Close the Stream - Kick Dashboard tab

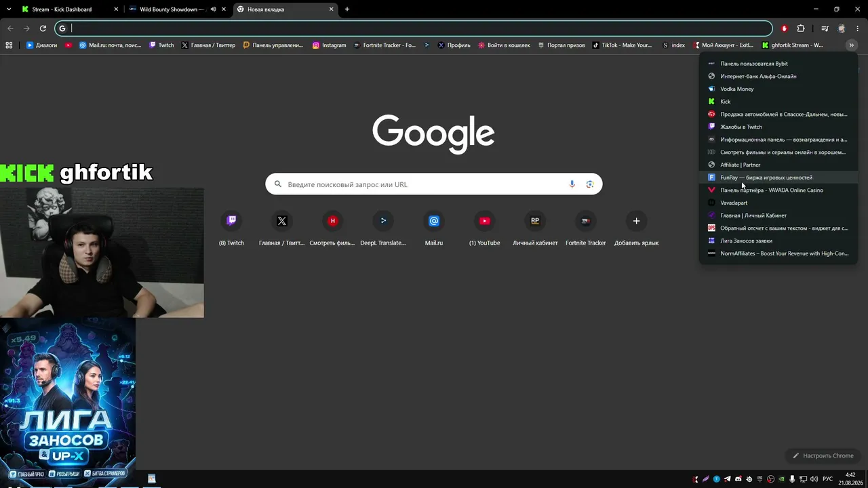click(116, 9)
